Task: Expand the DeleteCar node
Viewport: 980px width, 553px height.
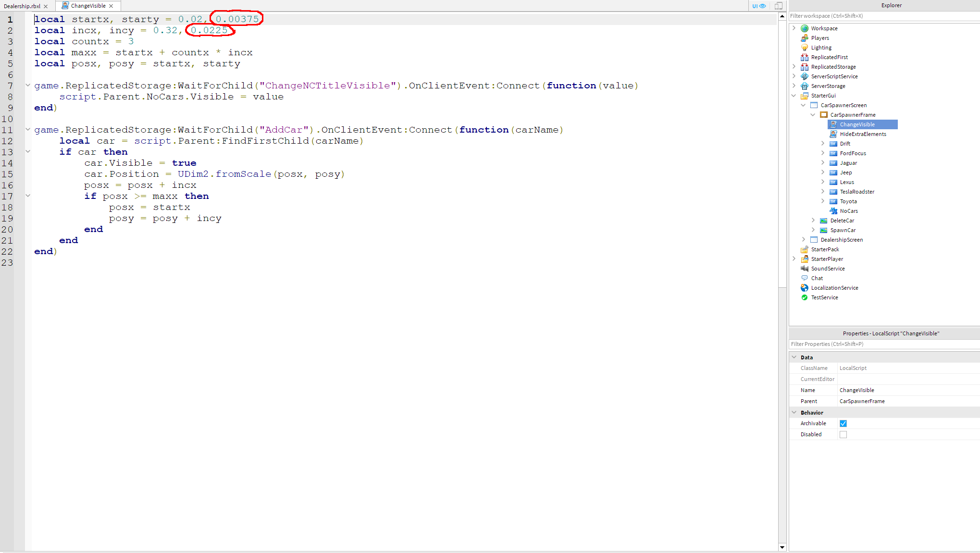Action: (813, 221)
